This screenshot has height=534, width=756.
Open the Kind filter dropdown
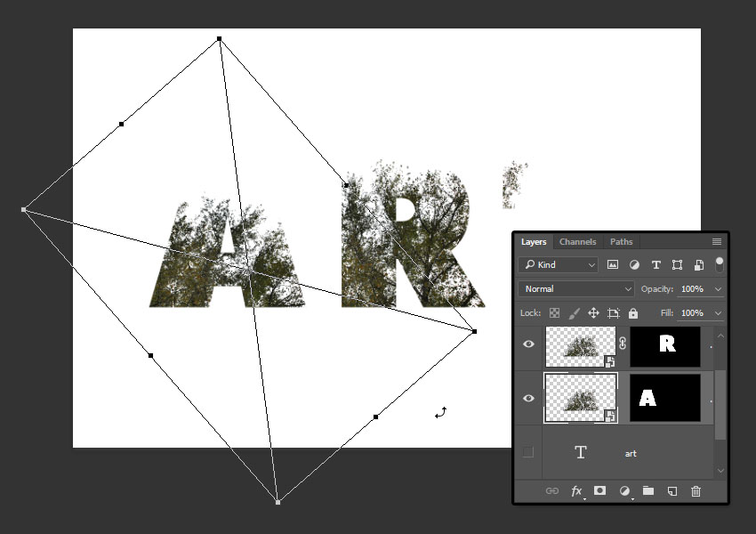tap(559, 264)
